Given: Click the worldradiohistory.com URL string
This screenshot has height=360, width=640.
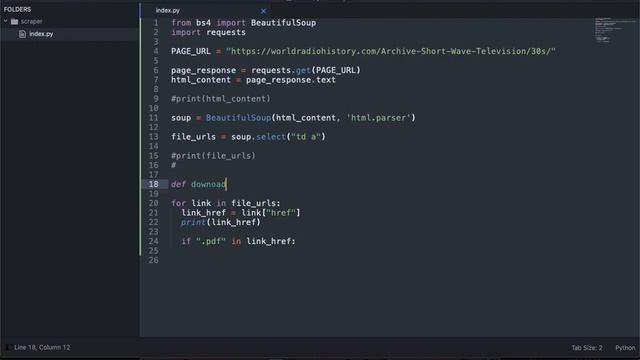Looking at the screenshot, I should point(391,51).
